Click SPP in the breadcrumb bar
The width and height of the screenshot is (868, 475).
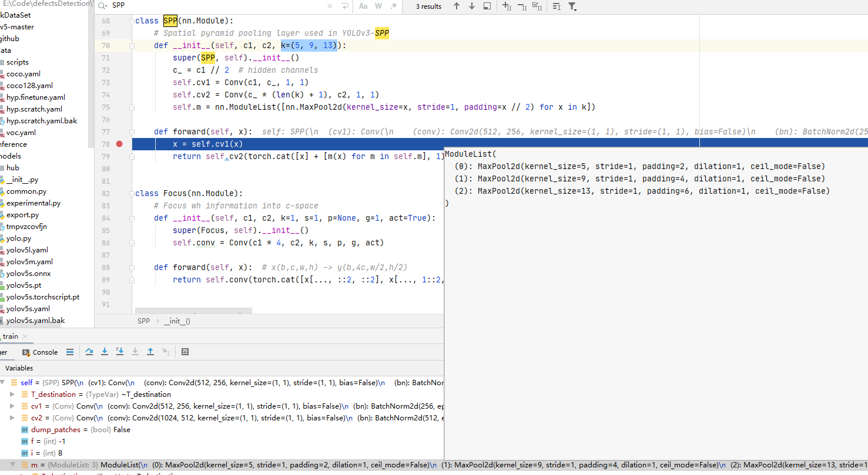(x=143, y=321)
